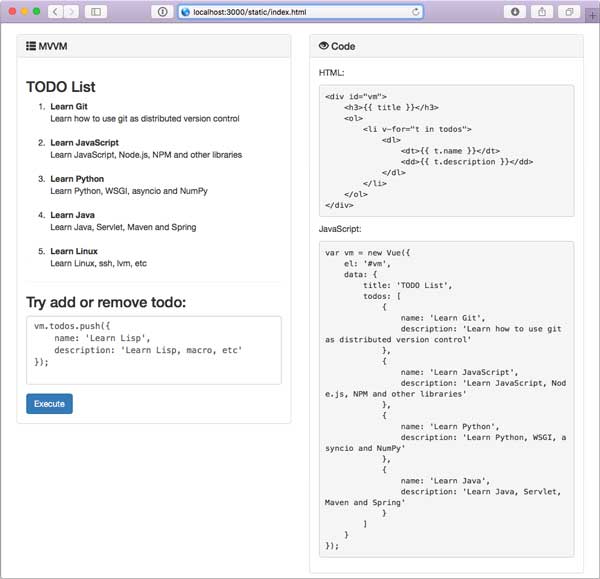Click the Execute button

[x=49, y=404]
